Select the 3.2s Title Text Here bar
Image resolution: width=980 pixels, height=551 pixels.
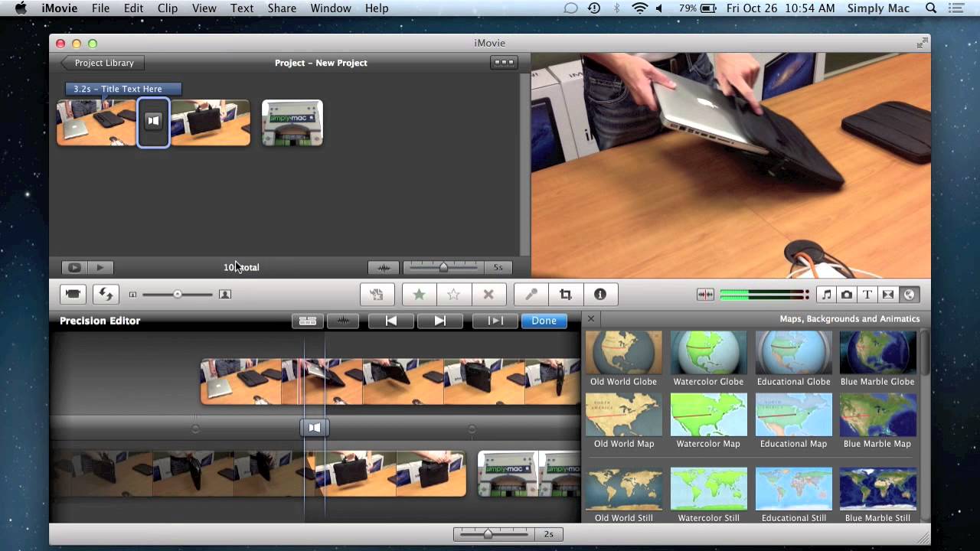123,89
